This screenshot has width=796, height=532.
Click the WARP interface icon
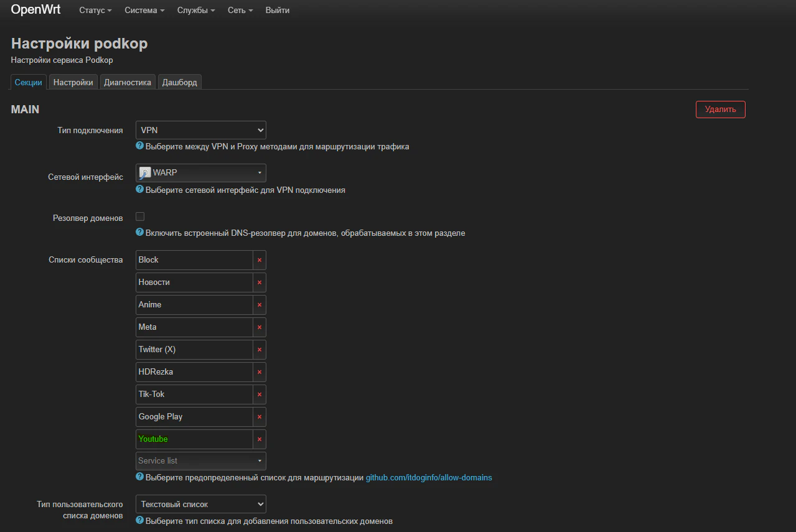pos(144,173)
